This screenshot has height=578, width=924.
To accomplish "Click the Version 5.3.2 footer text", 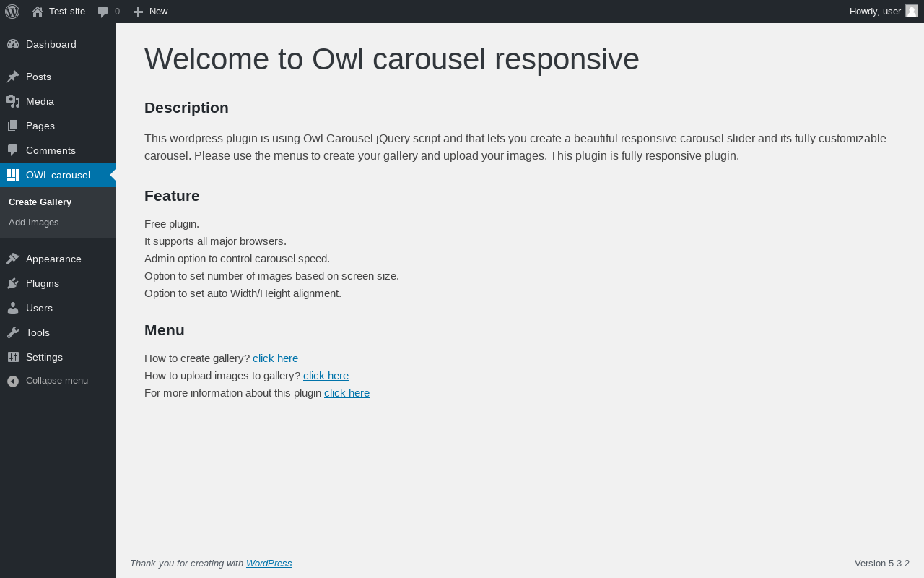I will click(882, 564).
